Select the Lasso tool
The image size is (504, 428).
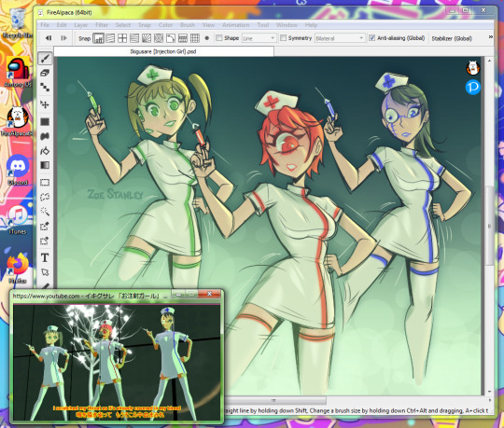(x=45, y=197)
